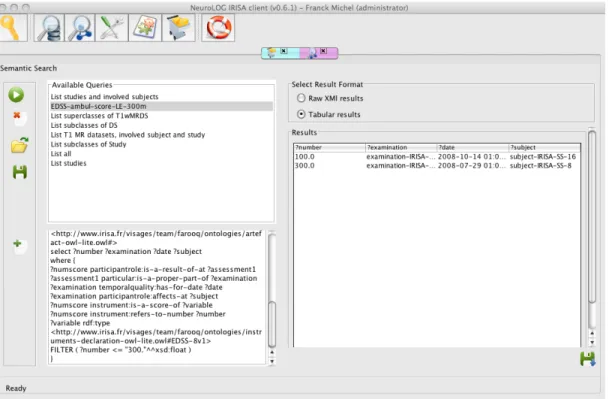
Task: Save results using the bottom-right disk icon
Action: tap(588, 359)
